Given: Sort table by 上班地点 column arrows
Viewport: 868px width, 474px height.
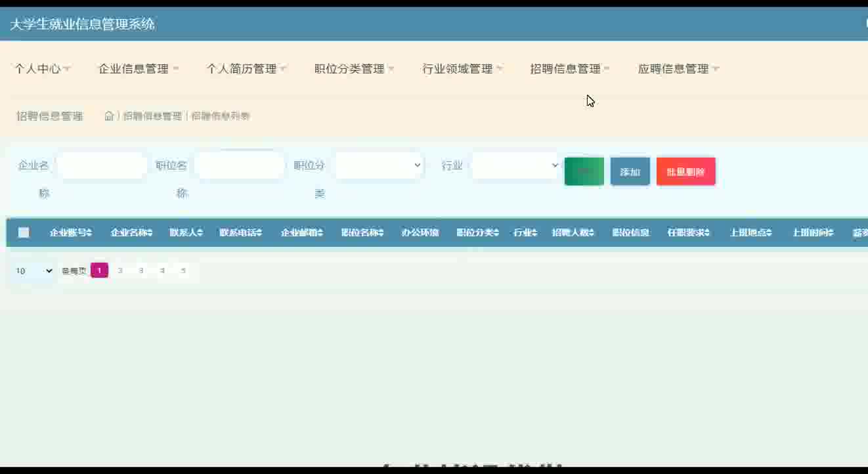Looking at the screenshot, I should point(769,232).
